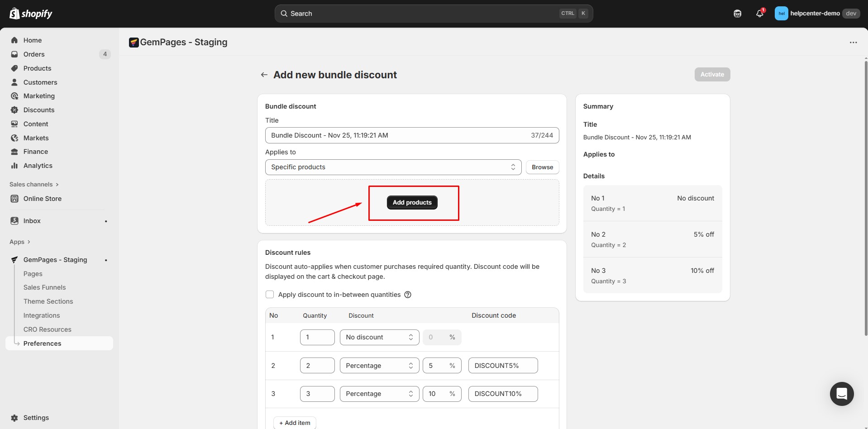Click the notification bell icon
This screenshot has height=429, width=868.
click(x=759, y=14)
